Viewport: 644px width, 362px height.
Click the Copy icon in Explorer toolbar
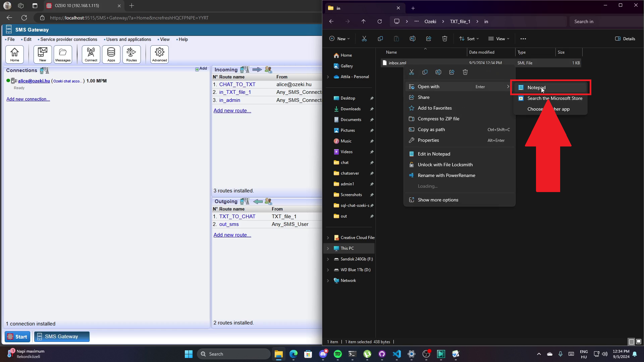380,39
